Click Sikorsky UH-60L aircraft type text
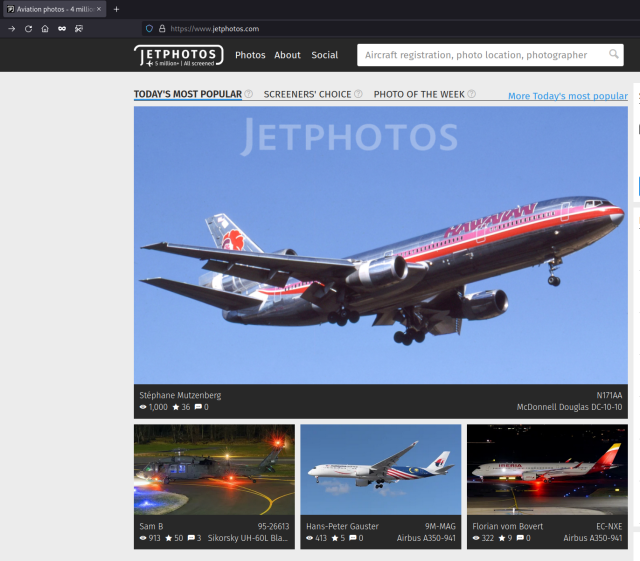The width and height of the screenshot is (640, 561). (x=248, y=538)
